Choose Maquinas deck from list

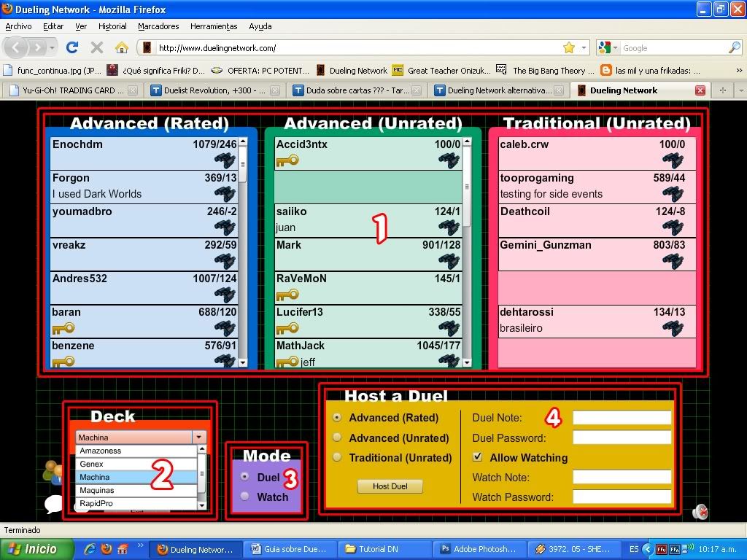[136, 490]
